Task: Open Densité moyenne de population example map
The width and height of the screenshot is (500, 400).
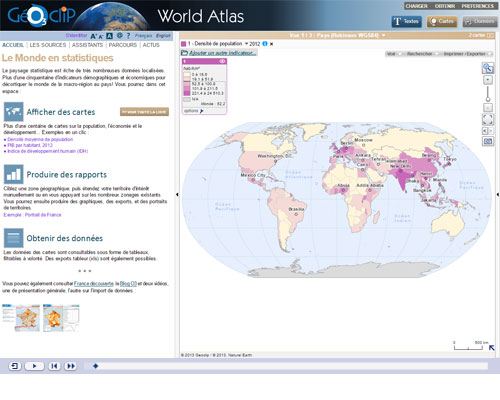Action: (40, 139)
